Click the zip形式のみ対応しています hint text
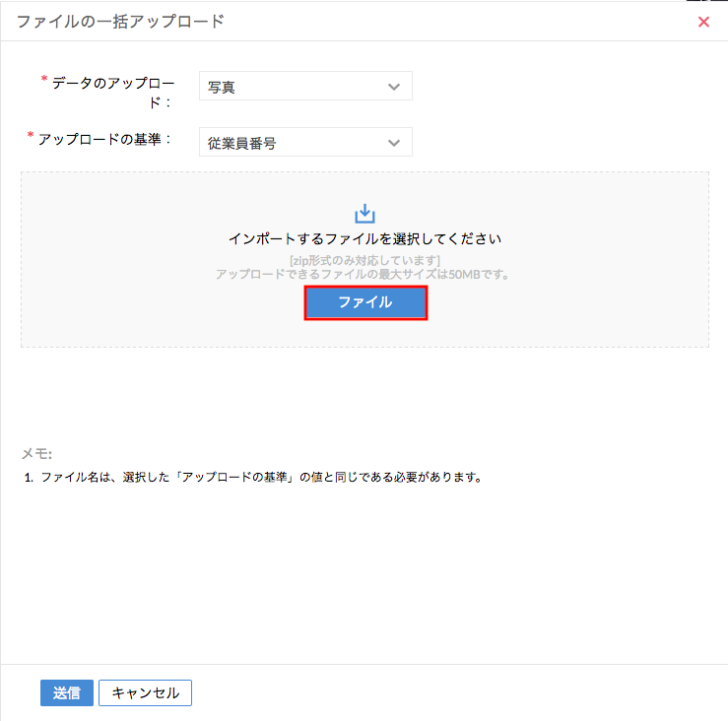Viewport: 728px width, 721px height. tap(364, 260)
